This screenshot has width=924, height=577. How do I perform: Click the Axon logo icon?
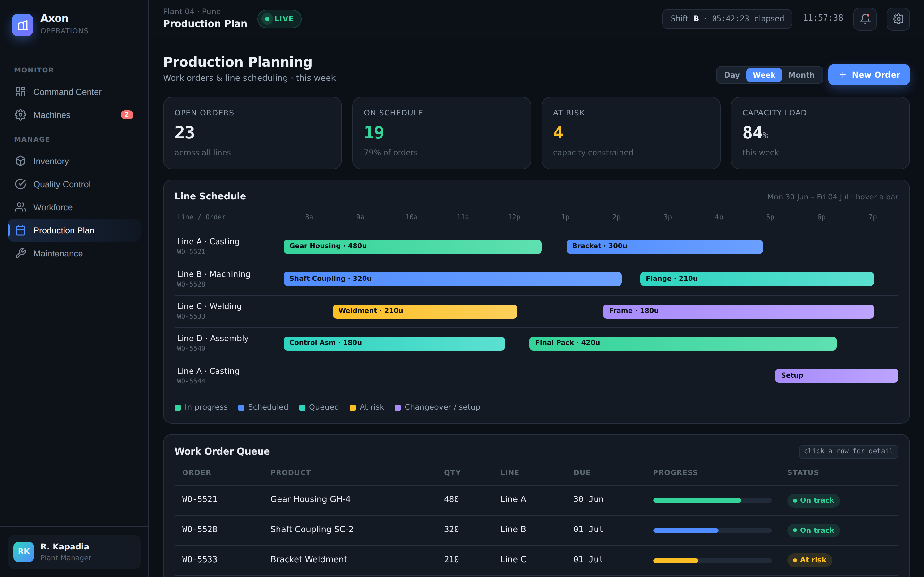pos(22,25)
